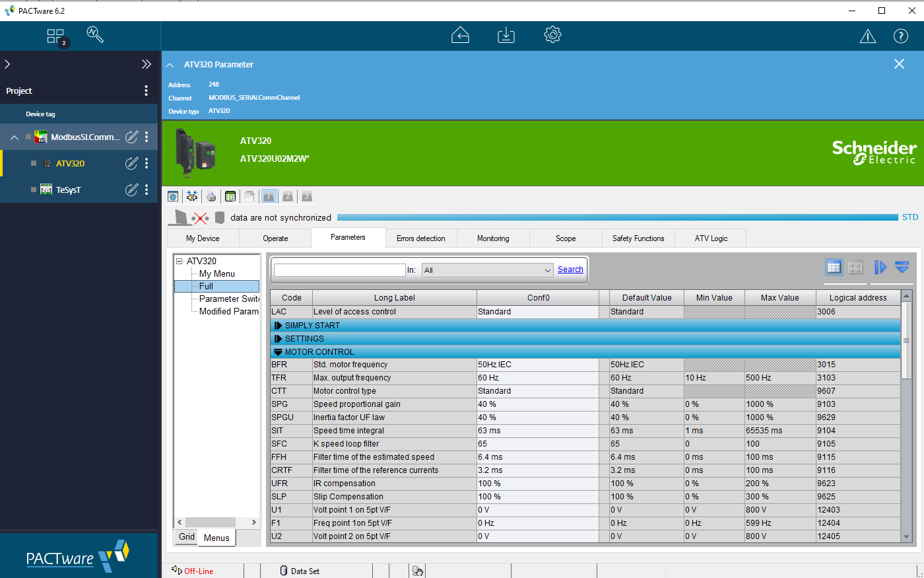Click the collapse-all groups arrow icon

point(880,267)
